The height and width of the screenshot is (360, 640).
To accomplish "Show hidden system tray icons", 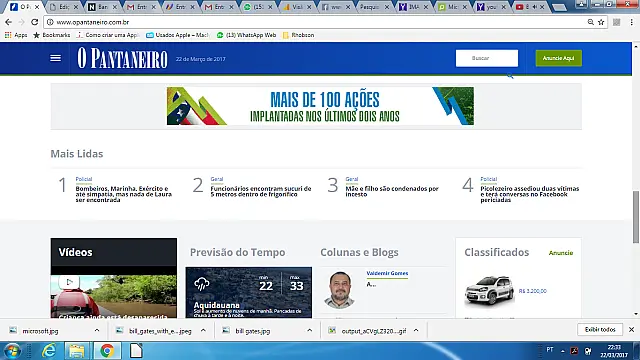I will point(562,351).
